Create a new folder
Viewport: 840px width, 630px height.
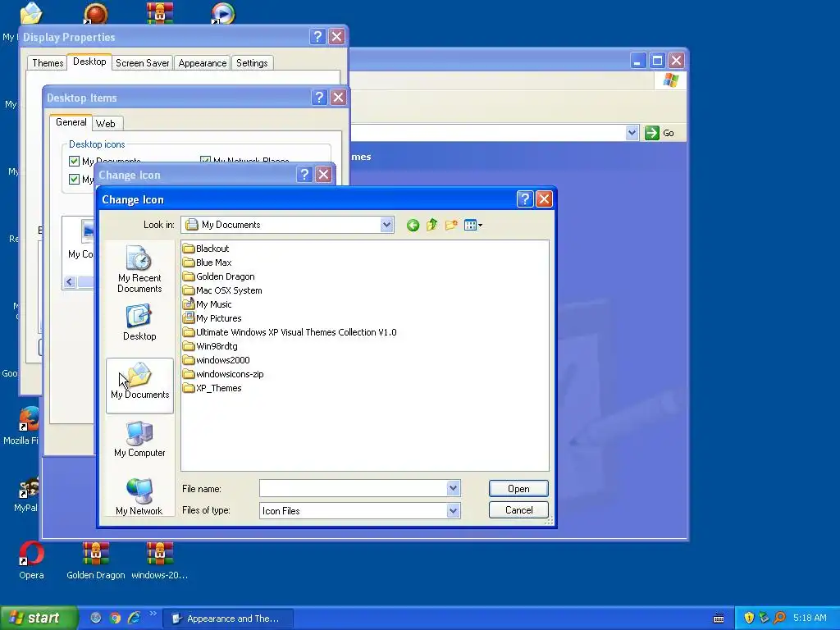(x=451, y=225)
